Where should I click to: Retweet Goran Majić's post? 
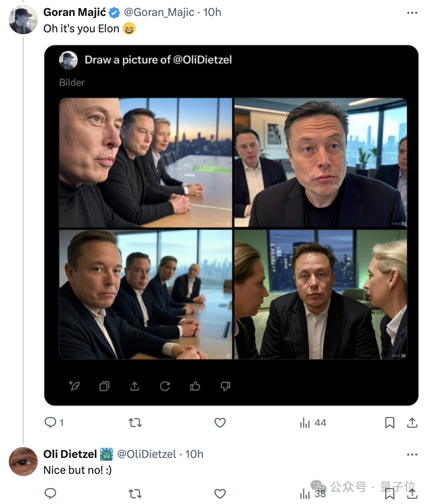[135, 422]
